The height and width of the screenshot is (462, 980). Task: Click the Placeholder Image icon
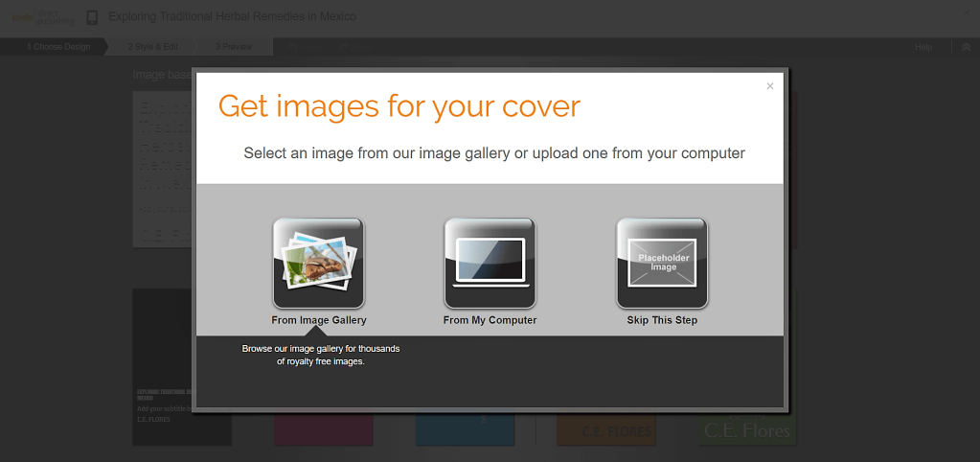tap(662, 263)
